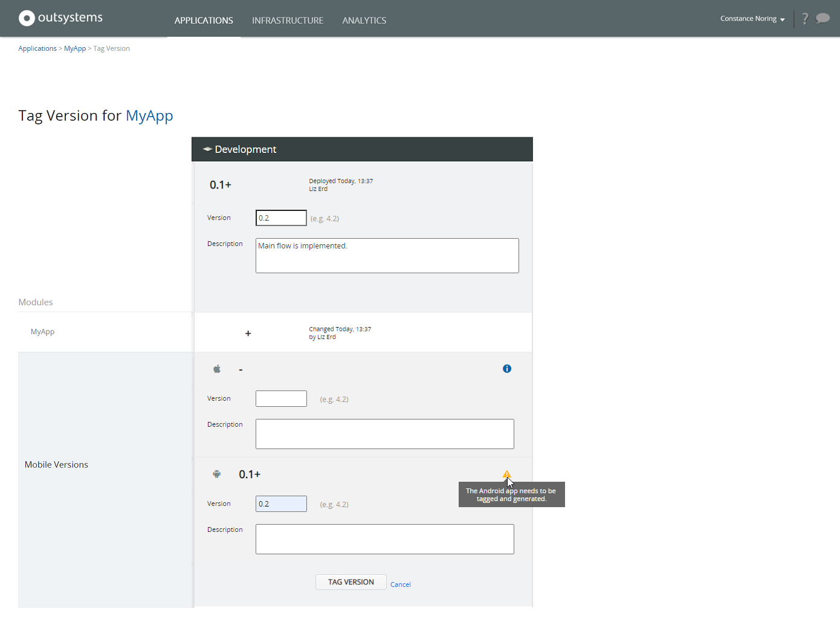840x625 pixels.
Task: Follow the Applications breadcrumb link
Action: coord(37,48)
